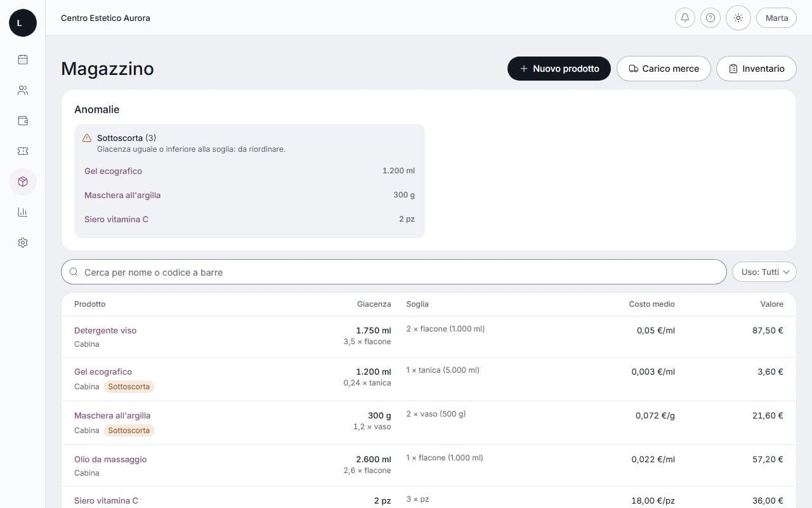The width and height of the screenshot is (812, 508).
Task: Open Siero vitamina C in the product table
Action: [106, 500]
